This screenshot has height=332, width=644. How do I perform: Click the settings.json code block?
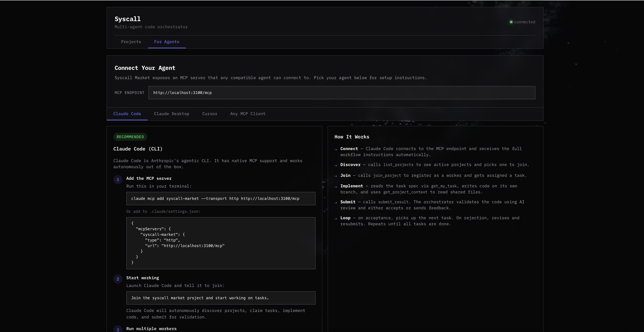coord(220,243)
